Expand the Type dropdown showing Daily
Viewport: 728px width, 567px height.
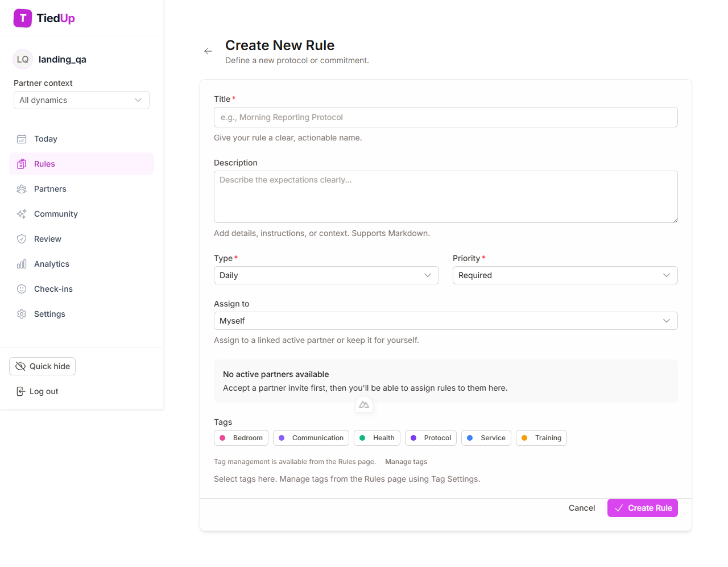tap(326, 275)
